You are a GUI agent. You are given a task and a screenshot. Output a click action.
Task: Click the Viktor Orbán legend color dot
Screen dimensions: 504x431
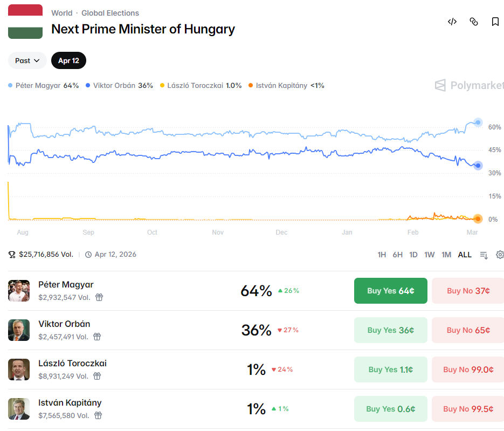point(88,85)
